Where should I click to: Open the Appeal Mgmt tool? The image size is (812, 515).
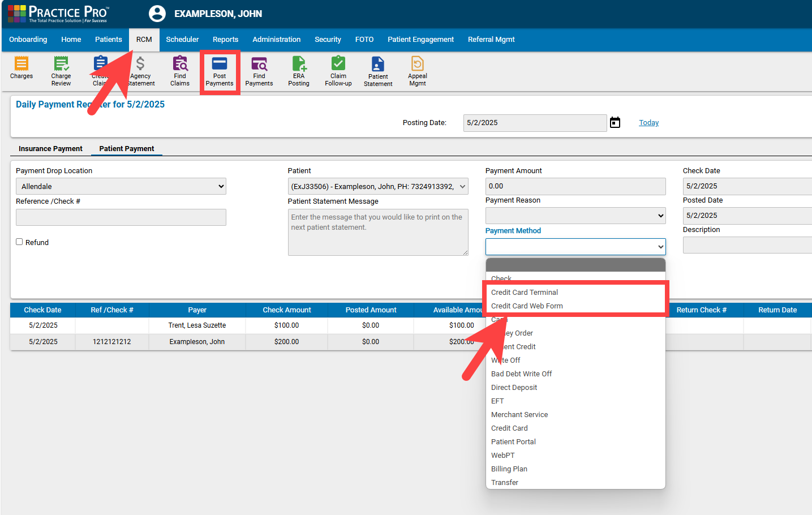tap(417, 70)
